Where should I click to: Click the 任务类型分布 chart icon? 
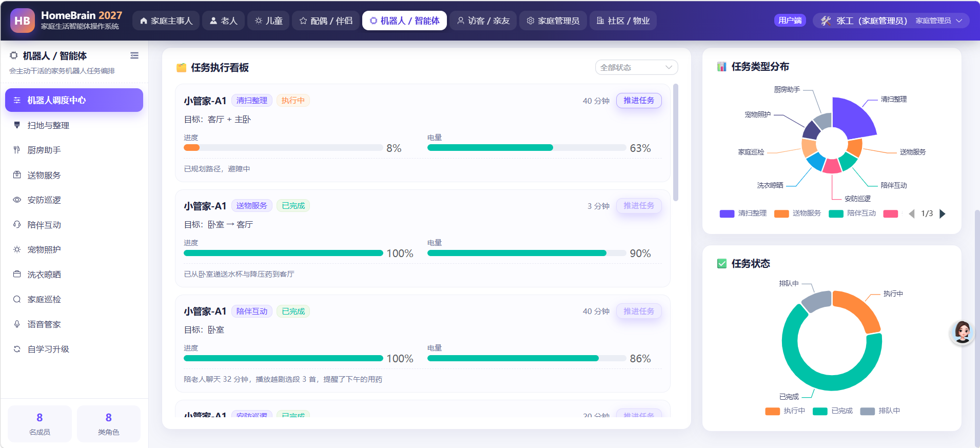point(721,67)
